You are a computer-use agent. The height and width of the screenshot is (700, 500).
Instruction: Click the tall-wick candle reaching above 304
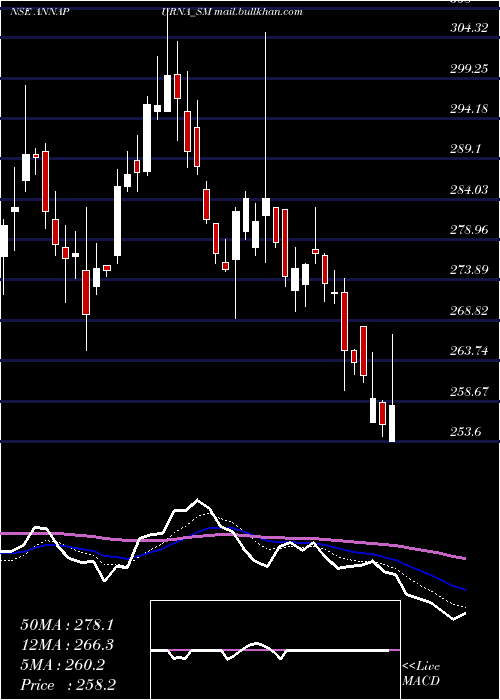pos(266,207)
